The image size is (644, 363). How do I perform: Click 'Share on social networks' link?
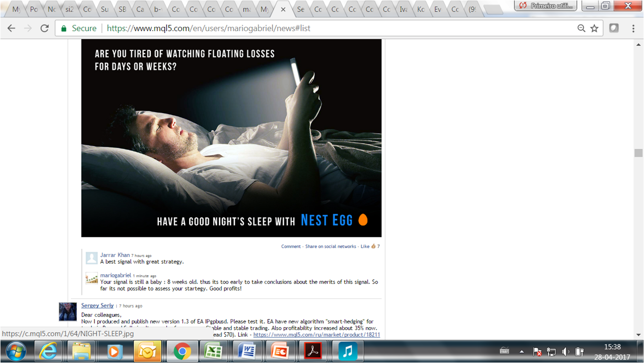point(331,246)
